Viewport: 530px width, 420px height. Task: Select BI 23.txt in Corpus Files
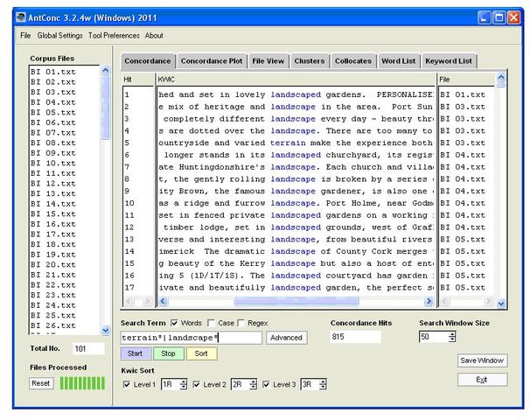53,295
